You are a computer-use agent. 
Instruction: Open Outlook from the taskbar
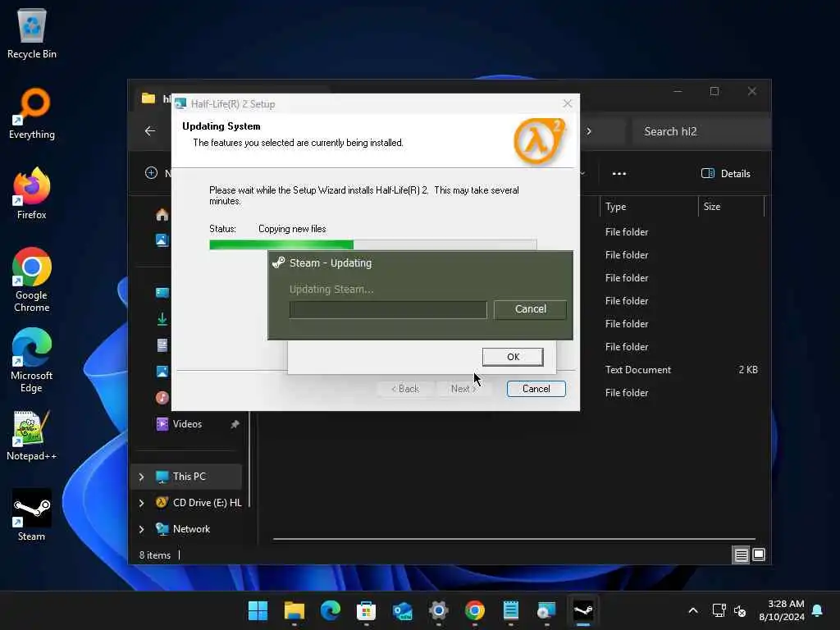pyautogui.click(x=402, y=610)
